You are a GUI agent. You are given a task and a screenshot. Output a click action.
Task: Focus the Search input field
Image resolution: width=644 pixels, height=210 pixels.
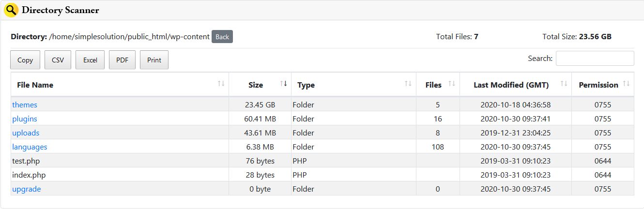coord(595,59)
